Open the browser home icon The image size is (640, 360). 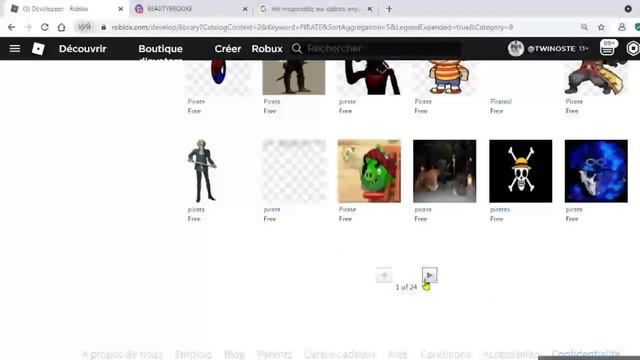pos(61,27)
